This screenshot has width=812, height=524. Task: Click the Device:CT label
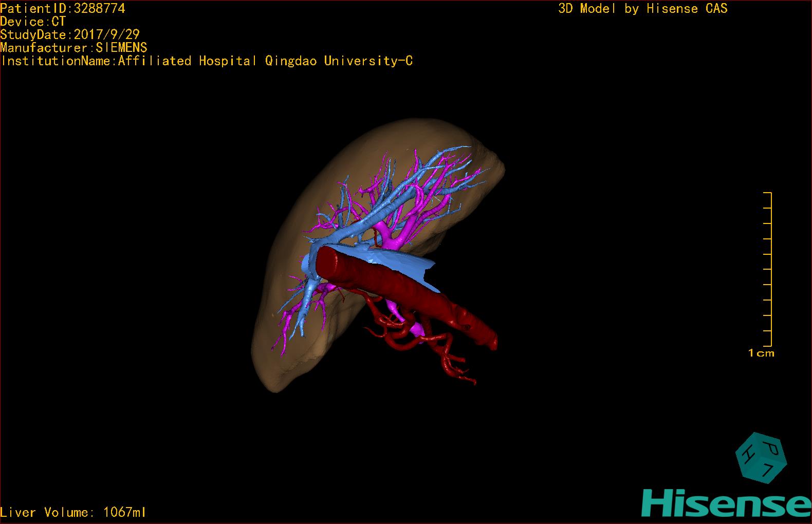point(33,22)
